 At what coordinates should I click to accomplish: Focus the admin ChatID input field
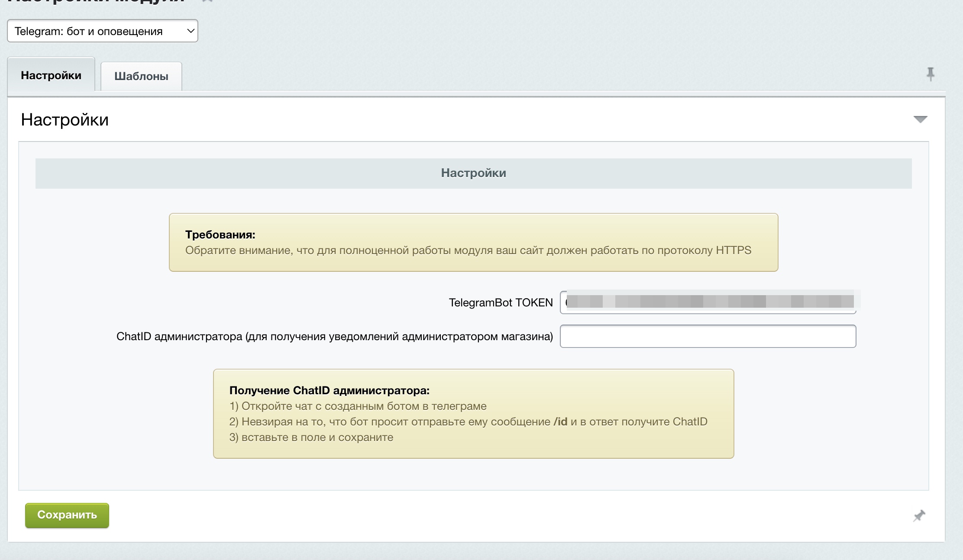(708, 336)
